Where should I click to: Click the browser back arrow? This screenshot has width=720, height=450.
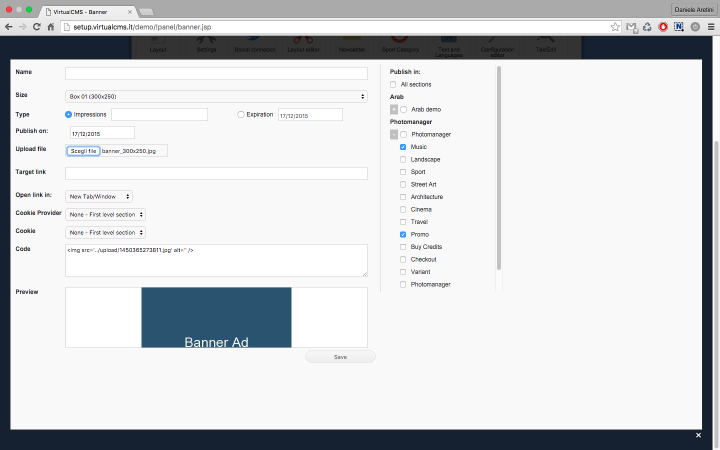click(9, 27)
